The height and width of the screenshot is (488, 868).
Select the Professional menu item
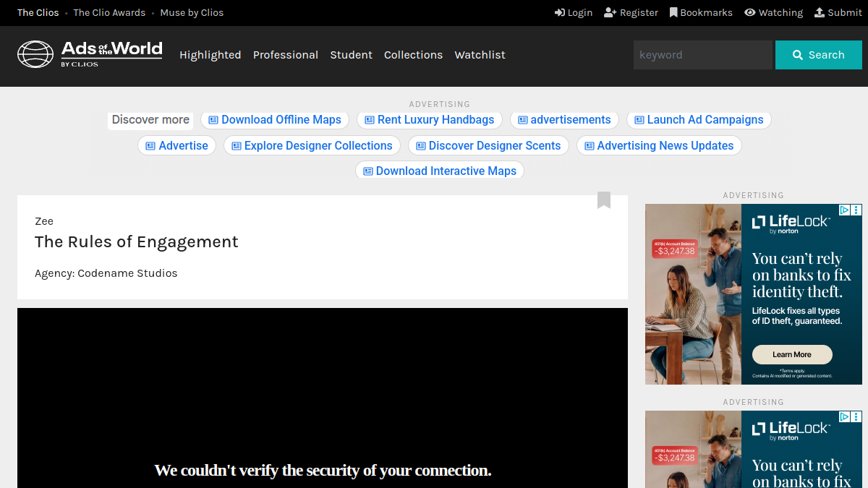click(x=286, y=55)
